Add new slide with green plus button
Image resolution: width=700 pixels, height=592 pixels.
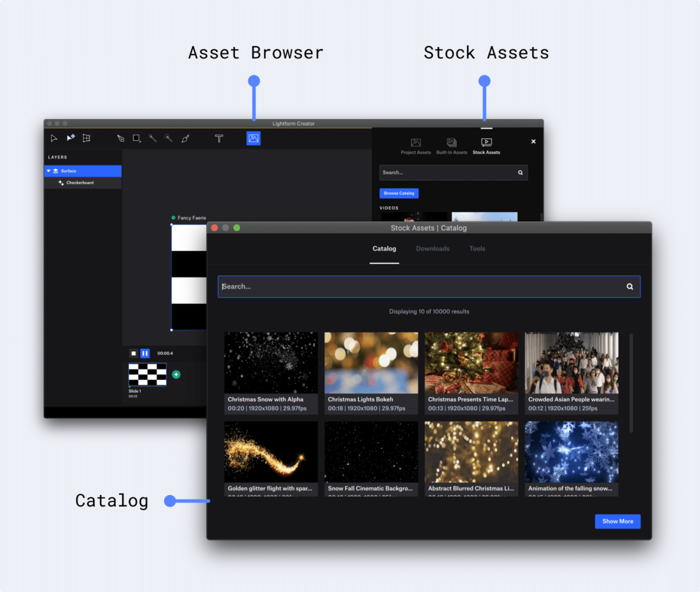pos(176,374)
